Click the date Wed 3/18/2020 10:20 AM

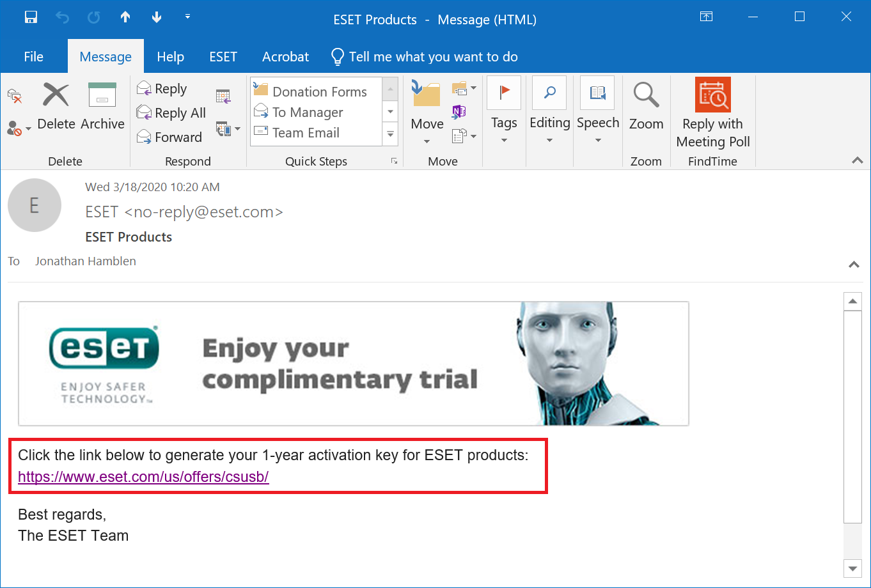152,187
